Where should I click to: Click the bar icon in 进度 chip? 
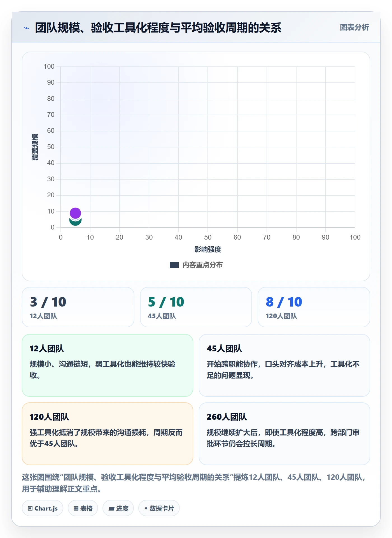pyautogui.click(x=111, y=509)
